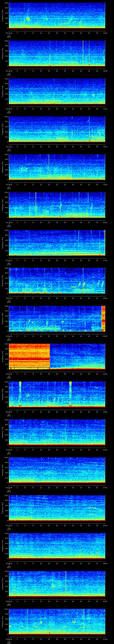Screen dimensions: 114x644
Task: Click the 30 second tick on the 18:23:00 axis
Action: 57,374
